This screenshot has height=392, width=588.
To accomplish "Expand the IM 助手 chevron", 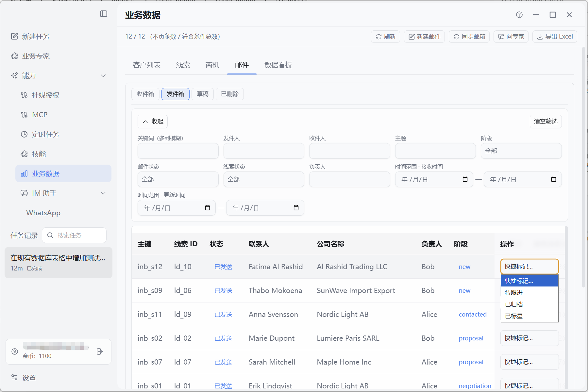I will click(103, 193).
